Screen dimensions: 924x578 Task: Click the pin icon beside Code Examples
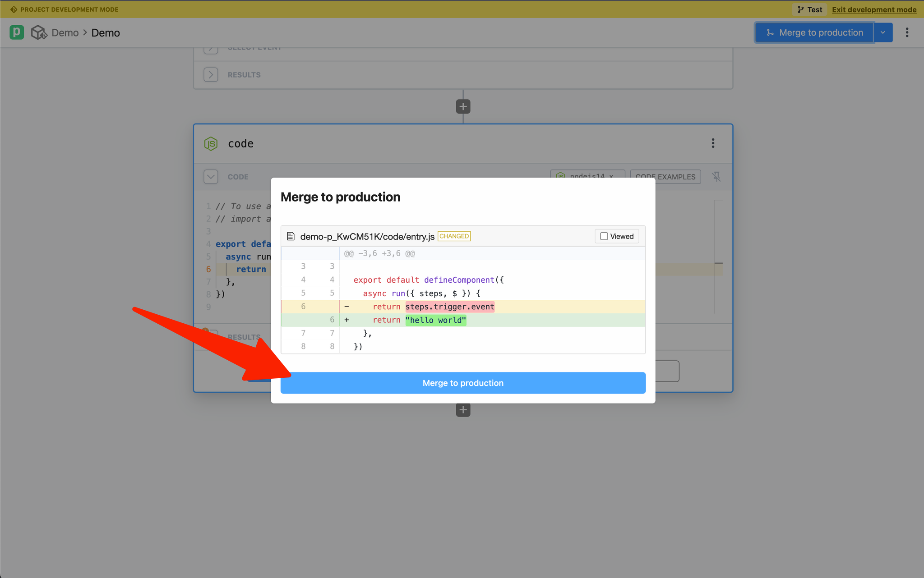point(716,177)
